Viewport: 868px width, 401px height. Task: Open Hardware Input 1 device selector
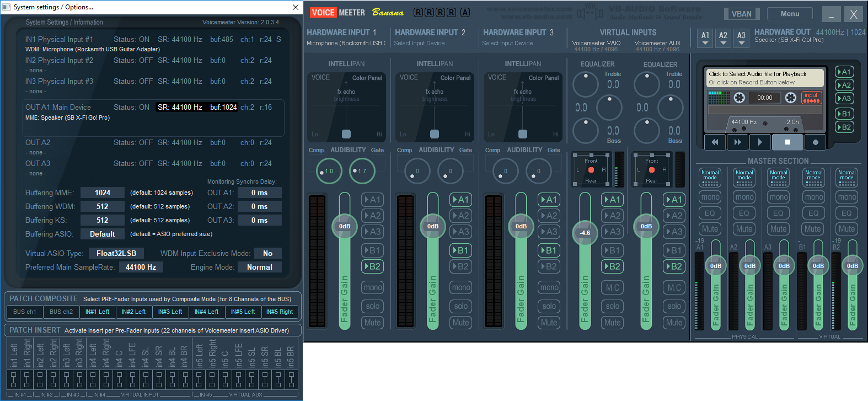346,43
